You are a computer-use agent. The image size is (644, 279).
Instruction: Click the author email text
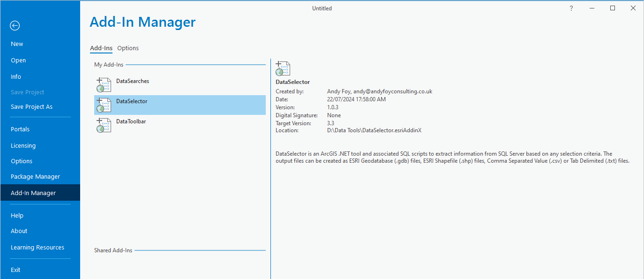coord(393,91)
